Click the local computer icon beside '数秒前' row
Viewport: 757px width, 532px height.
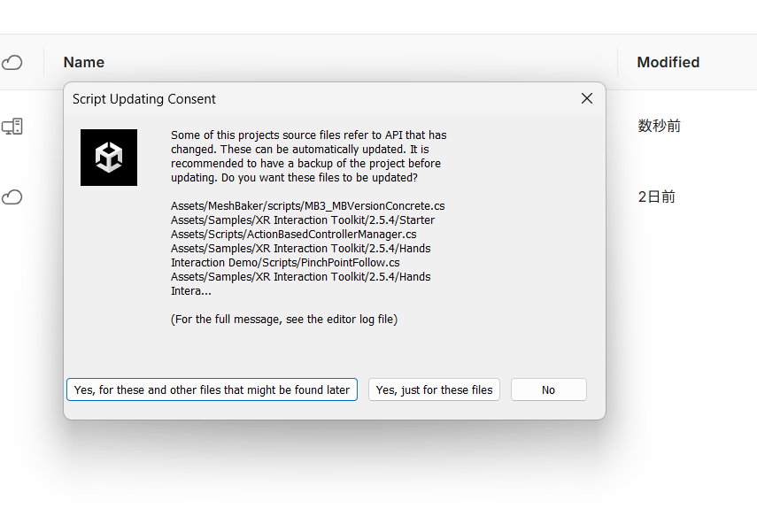[x=12, y=127]
